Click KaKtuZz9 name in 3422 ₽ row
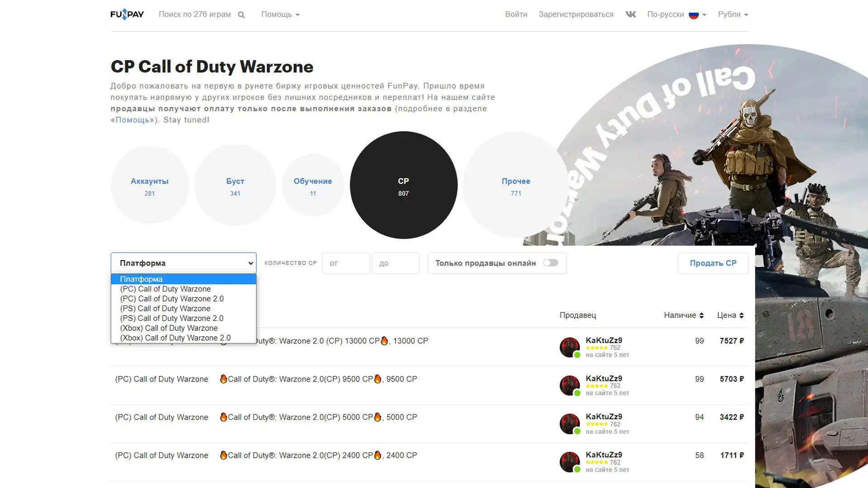The height and width of the screenshot is (488, 868). pos(604,417)
